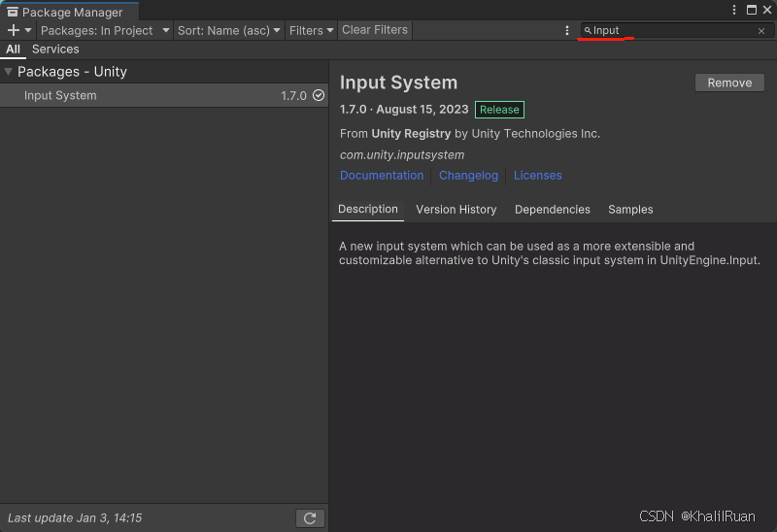
Task: Maximize the Package Manager window
Action: [x=751, y=10]
